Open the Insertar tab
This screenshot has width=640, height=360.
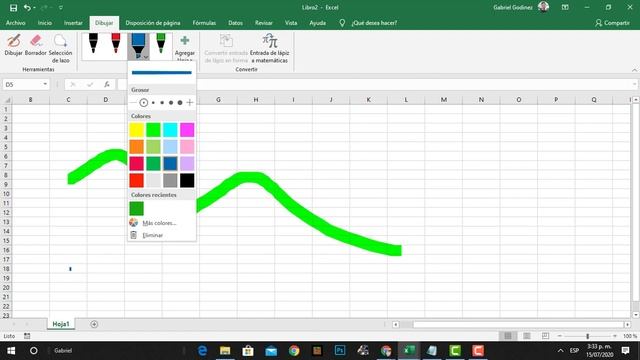click(73, 23)
